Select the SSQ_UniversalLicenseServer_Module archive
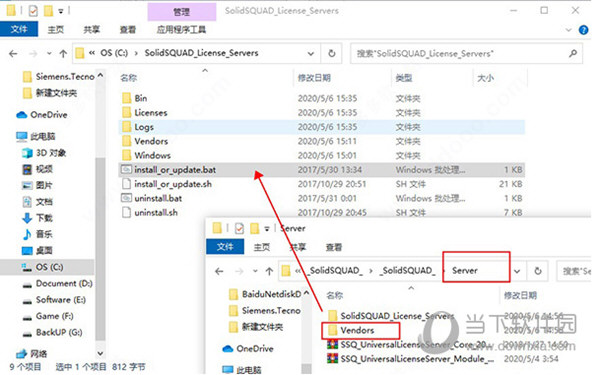This screenshot has width=600, height=375. pyautogui.click(x=411, y=359)
